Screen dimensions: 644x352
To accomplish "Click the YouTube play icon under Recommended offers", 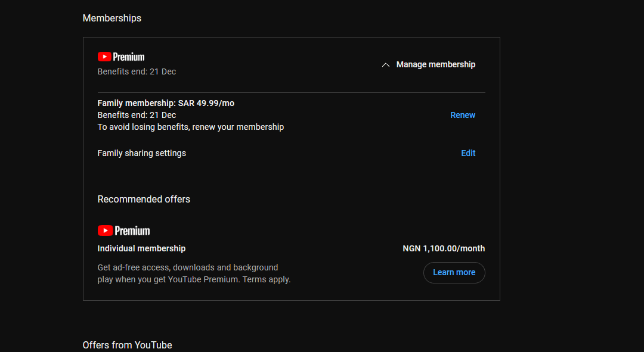I will point(106,230).
